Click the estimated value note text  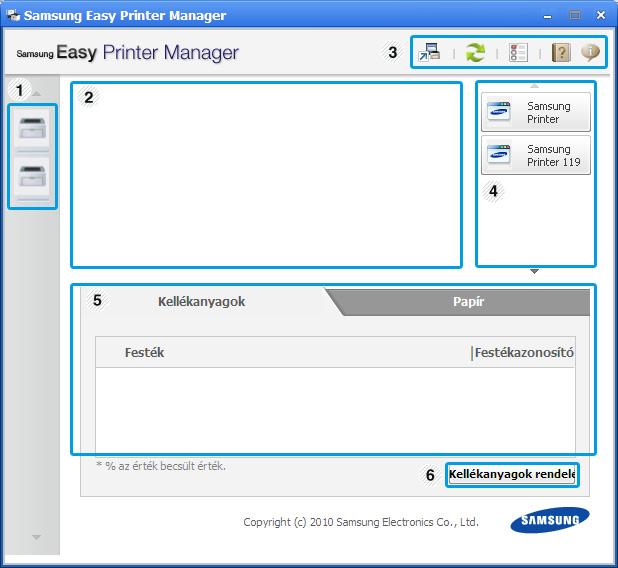(161, 466)
